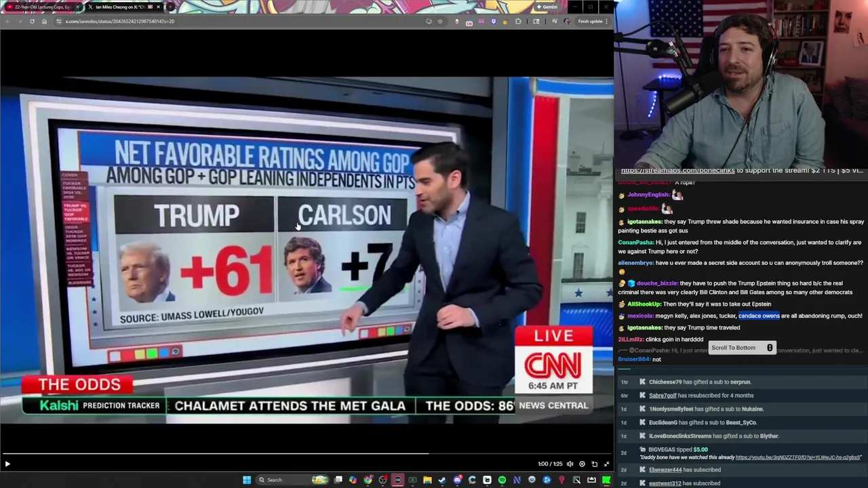Open File Explorer from taskbar

coord(427,480)
